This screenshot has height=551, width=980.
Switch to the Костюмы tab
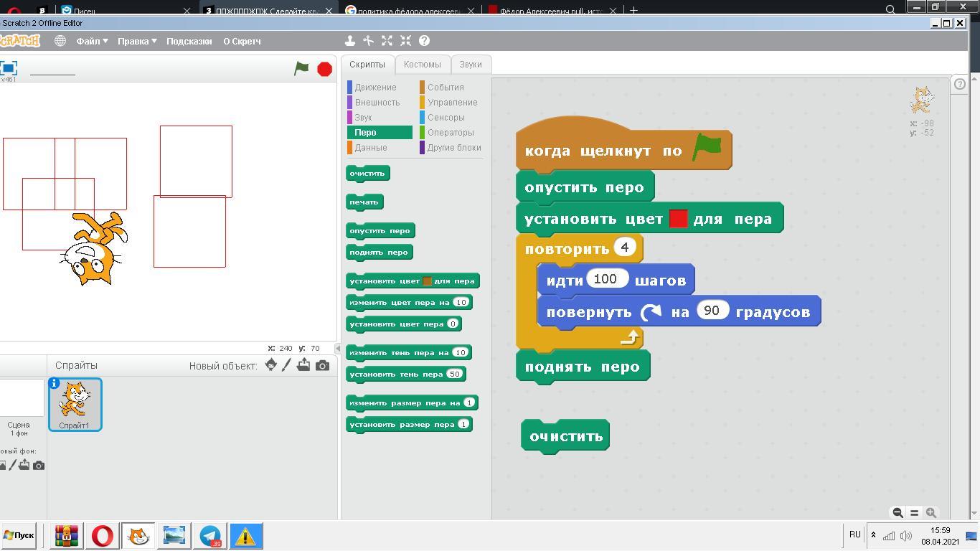422,64
